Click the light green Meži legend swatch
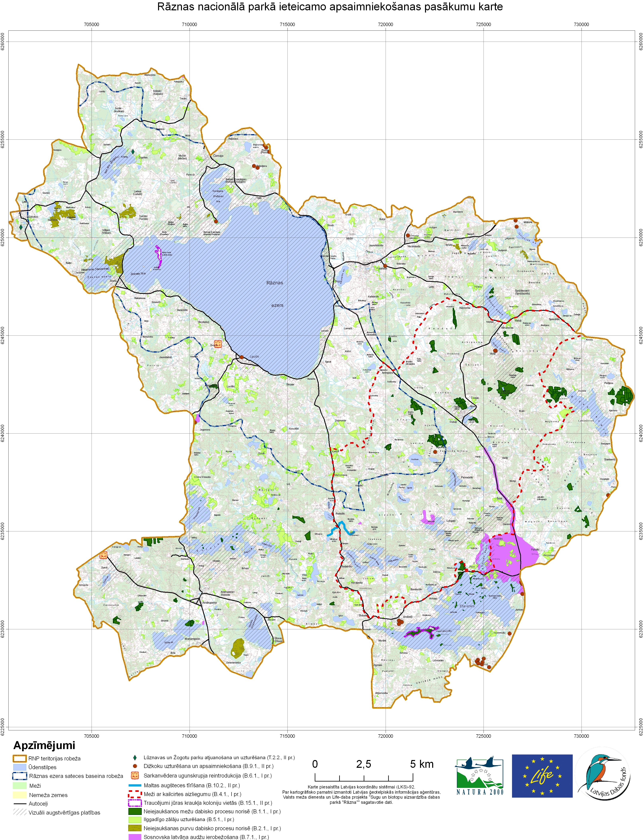 click(20, 785)
